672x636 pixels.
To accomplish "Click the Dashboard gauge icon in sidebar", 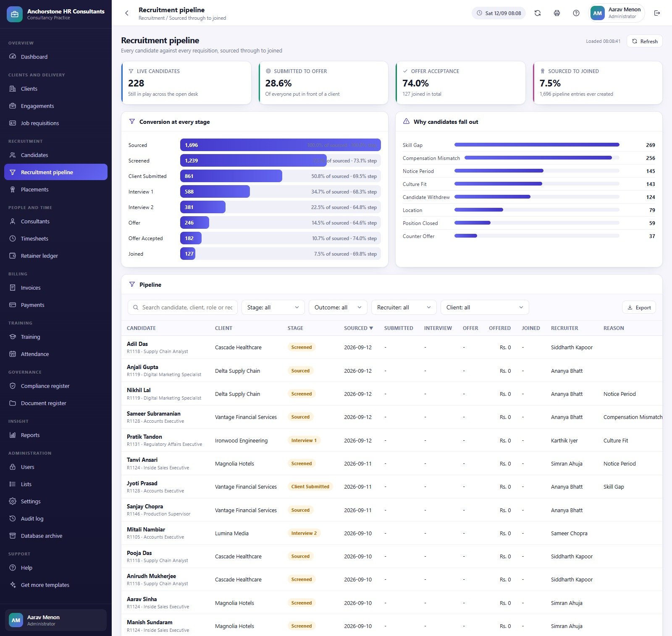I will click(13, 57).
